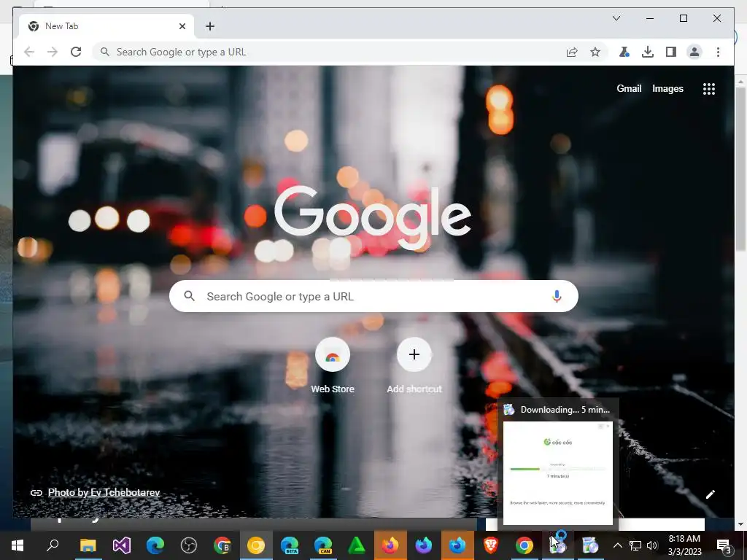The image size is (747, 560).
Task: Click the back navigation arrow
Action: click(x=29, y=52)
